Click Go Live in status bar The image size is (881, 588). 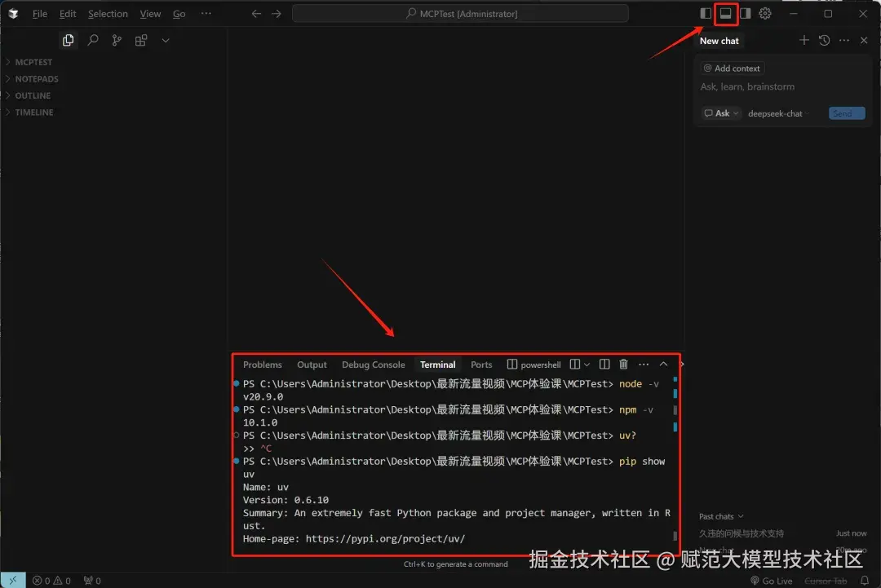[772, 581]
